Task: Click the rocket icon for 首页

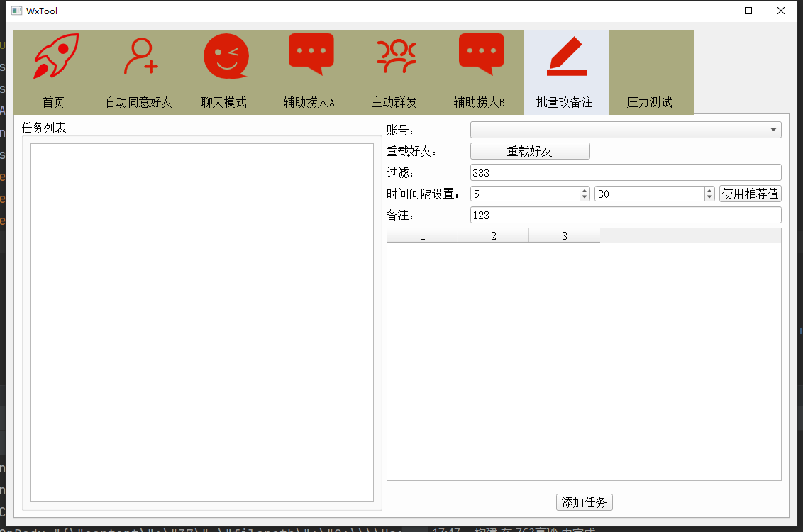Action: 55,57
